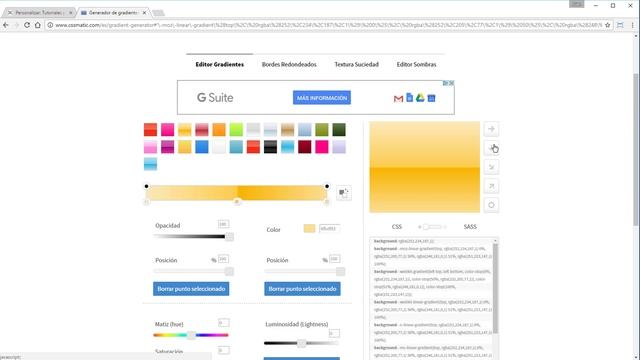Image resolution: width=640 pixels, height=360 pixels.
Task: Set gradient direction left to right arrow
Action: (x=491, y=129)
